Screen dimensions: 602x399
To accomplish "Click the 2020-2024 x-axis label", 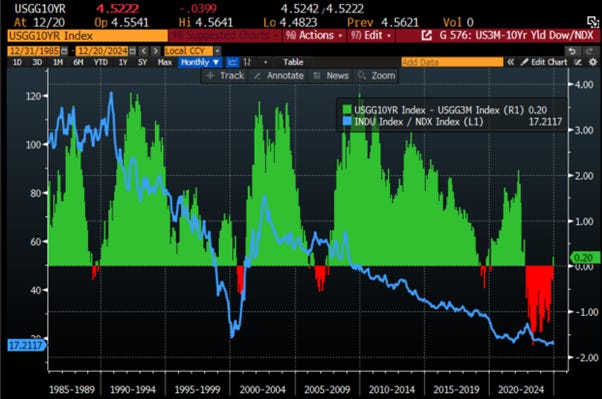I will 521,390.
